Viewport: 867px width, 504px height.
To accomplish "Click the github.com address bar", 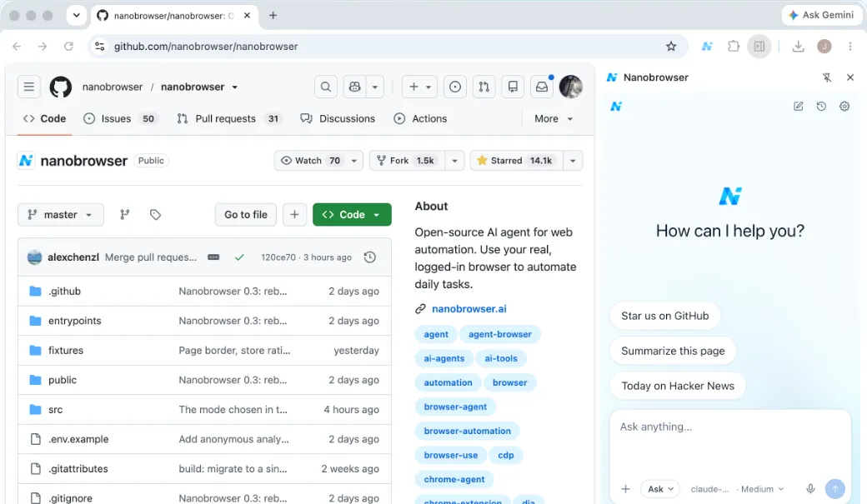I will 387,47.
